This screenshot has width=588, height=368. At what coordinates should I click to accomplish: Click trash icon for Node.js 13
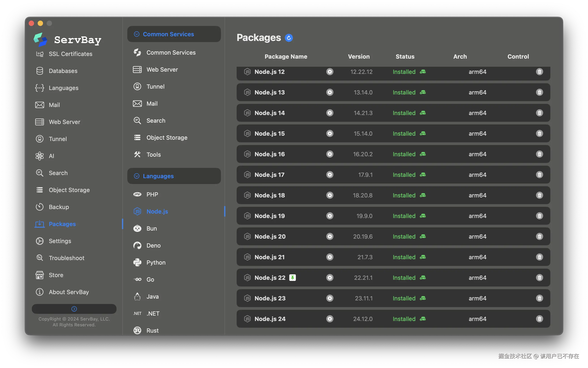(x=539, y=92)
